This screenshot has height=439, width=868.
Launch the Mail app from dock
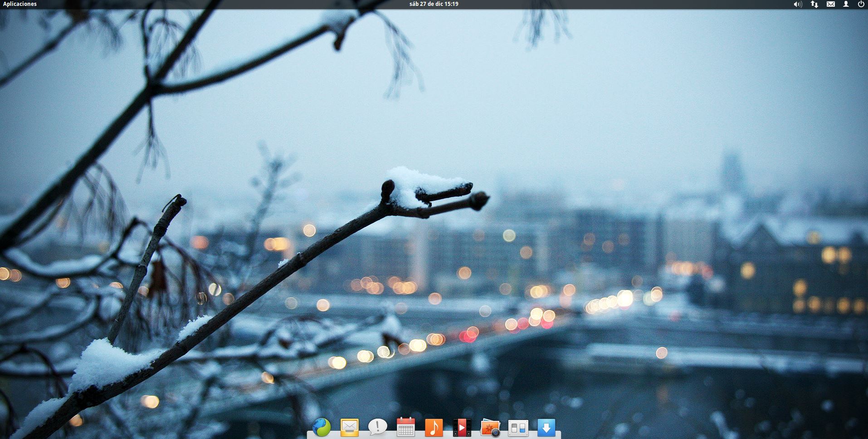[x=350, y=427]
